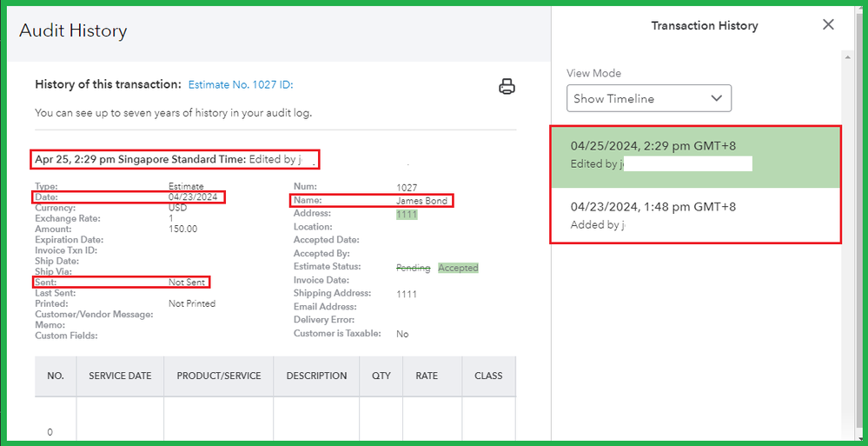Click the James Bond name value
Image resolution: width=868 pixels, height=446 pixels.
[421, 201]
